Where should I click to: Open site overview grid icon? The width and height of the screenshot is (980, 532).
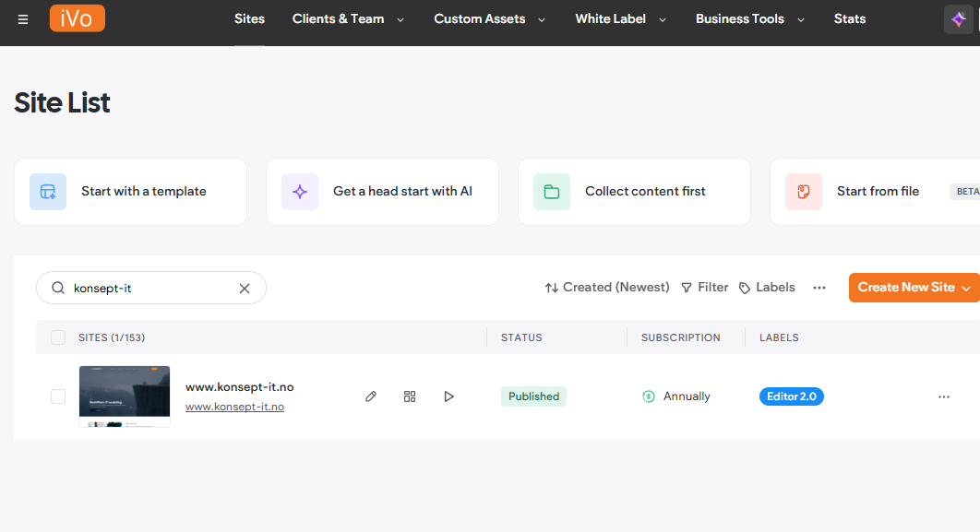coord(410,396)
